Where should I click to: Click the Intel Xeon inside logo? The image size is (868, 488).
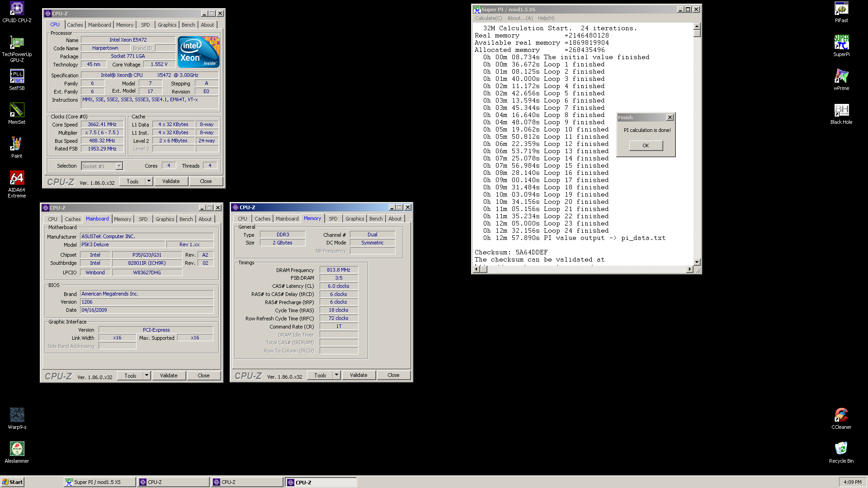[x=199, y=52]
